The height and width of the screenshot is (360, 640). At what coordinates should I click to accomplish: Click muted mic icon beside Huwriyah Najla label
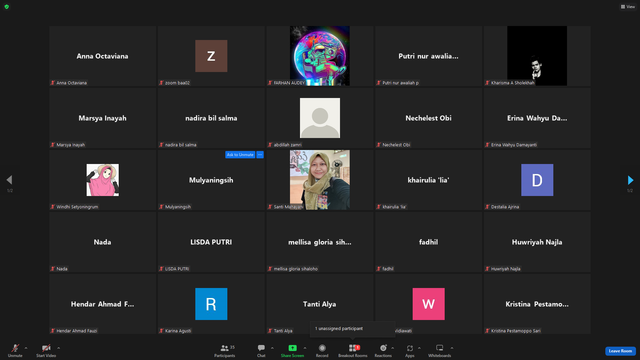[x=487, y=269]
